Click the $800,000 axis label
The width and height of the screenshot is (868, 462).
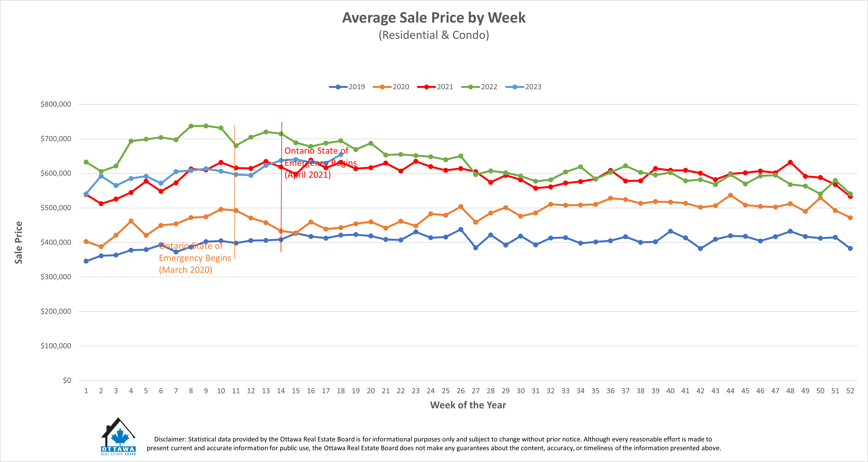pyautogui.click(x=56, y=104)
